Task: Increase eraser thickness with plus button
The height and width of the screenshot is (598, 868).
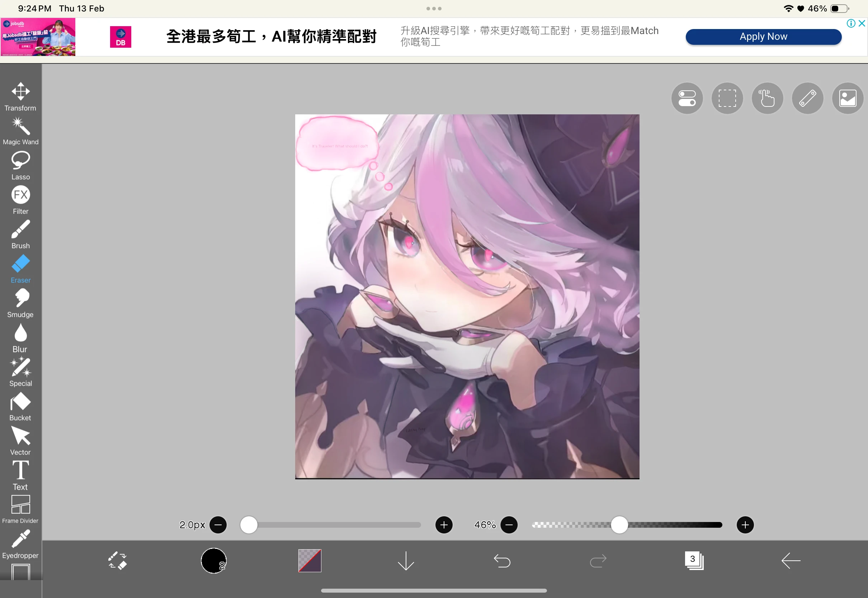Action: pyautogui.click(x=444, y=525)
